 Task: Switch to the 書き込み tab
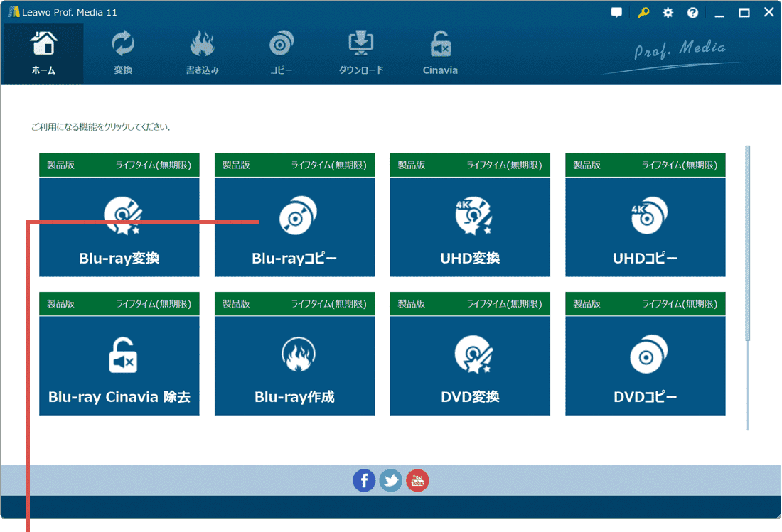pyautogui.click(x=203, y=53)
